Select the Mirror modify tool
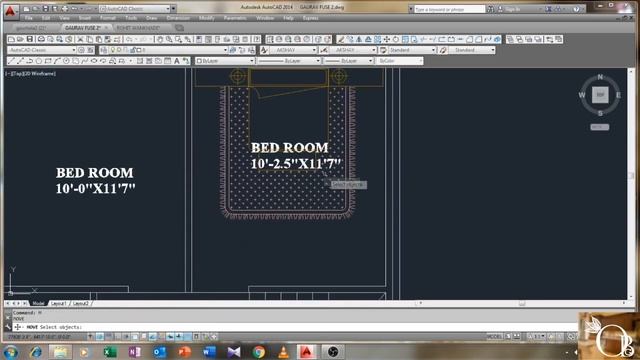The width and height of the screenshot is (640, 360). click(359, 39)
